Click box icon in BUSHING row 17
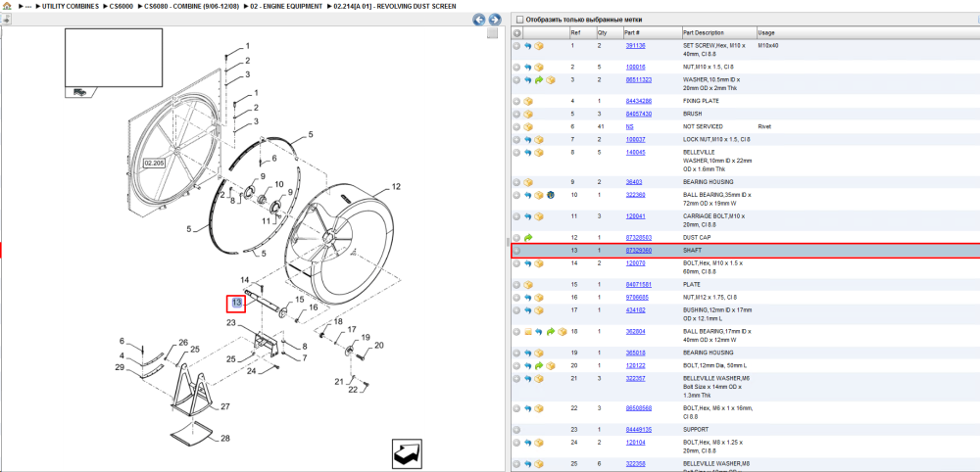 pyautogui.click(x=539, y=310)
